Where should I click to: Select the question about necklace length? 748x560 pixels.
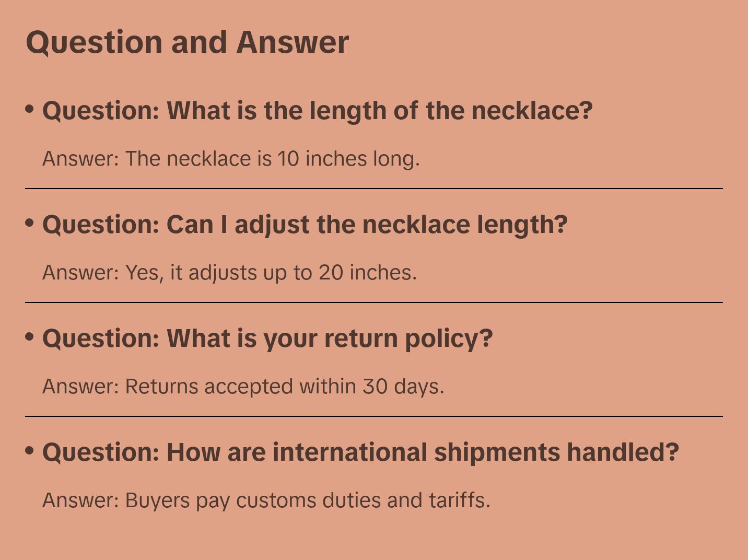317,111
